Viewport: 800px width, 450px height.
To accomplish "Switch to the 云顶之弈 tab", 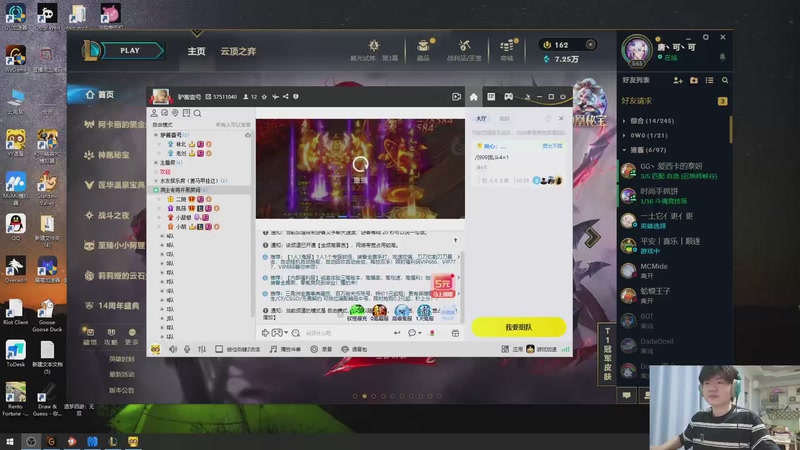I will pos(238,51).
